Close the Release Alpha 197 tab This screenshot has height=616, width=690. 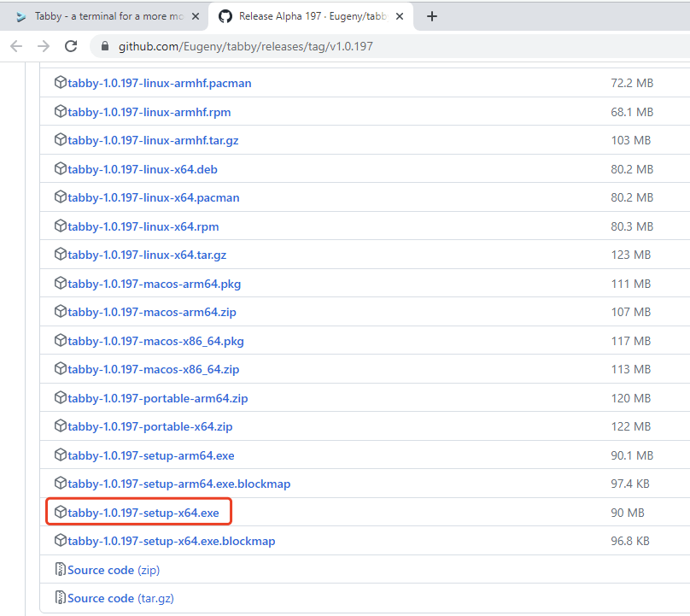400,16
